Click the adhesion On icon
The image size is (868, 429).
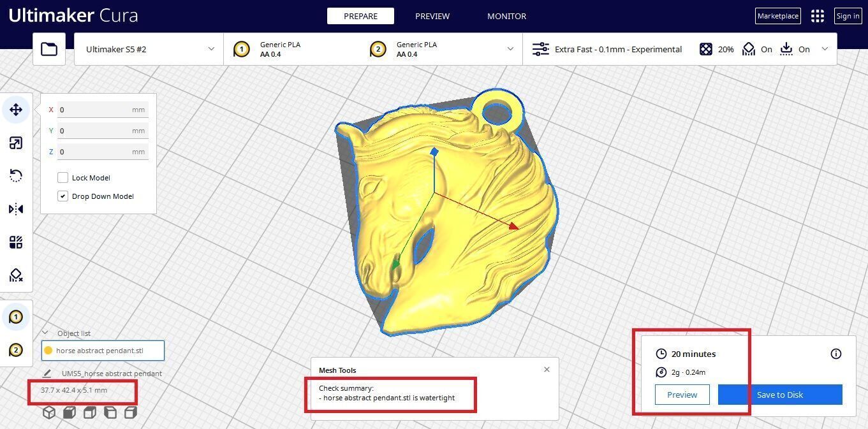[786, 49]
